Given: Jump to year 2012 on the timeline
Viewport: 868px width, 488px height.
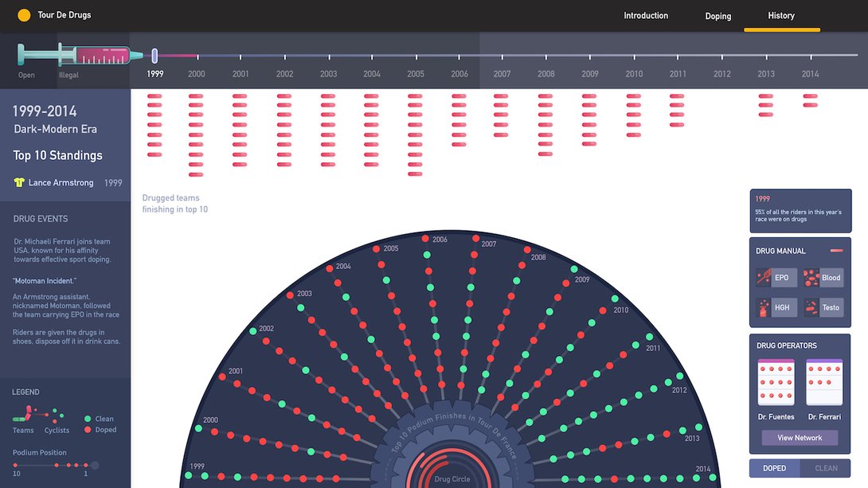Looking at the screenshot, I should pos(721,73).
